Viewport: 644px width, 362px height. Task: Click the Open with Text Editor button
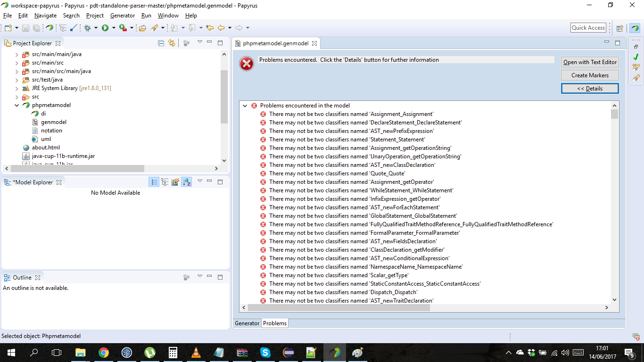[590, 62]
